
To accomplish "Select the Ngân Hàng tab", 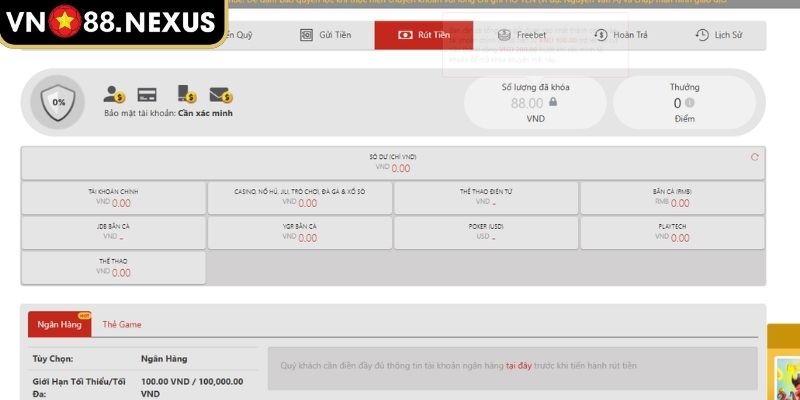I will 60,324.
